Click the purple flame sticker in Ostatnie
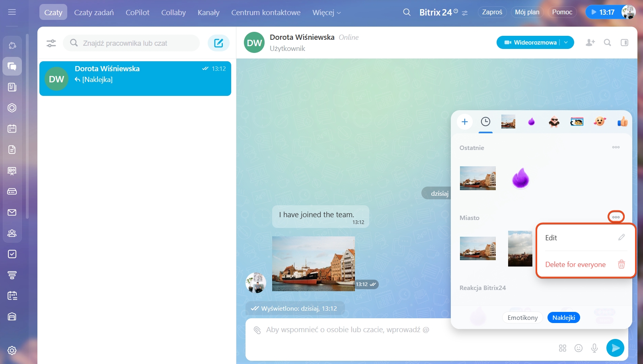643x364 pixels. (520, 178)
